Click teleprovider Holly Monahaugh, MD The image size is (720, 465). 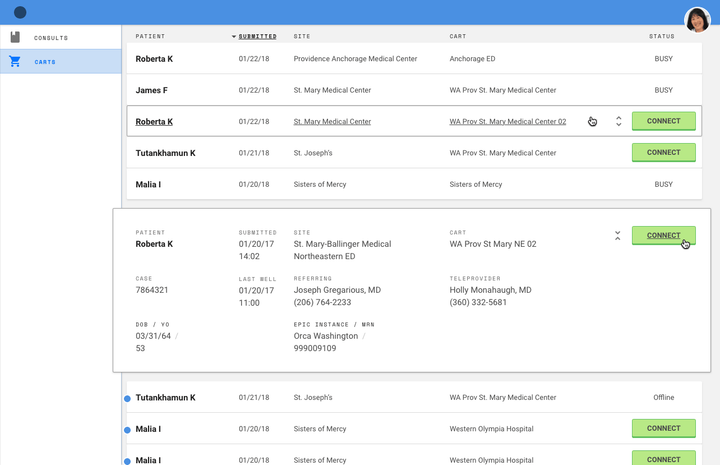490,290
